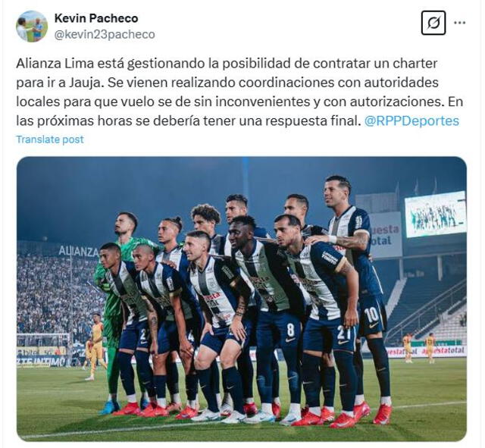This screenshot has width=485, height=448.
Task: Click the Translate post link
Action: pyautogui.click(x=50, y=139)
